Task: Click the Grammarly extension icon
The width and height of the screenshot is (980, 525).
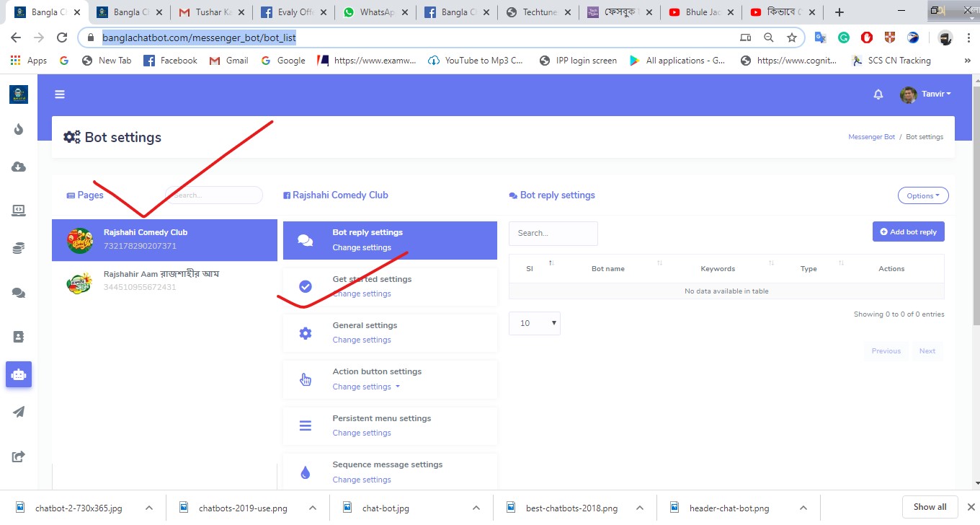Action: (843, 37)
